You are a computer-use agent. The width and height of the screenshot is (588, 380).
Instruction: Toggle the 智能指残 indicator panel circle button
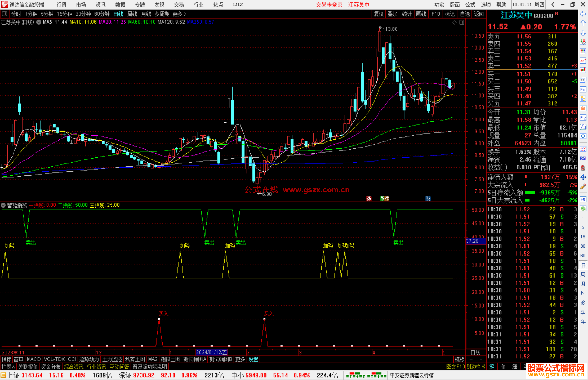pos(4,205)
